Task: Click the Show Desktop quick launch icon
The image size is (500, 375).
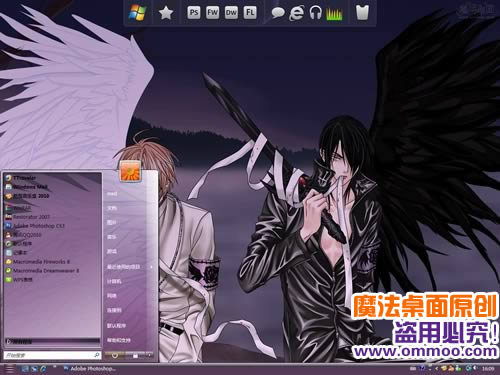Action: click(x=25, y=369)
